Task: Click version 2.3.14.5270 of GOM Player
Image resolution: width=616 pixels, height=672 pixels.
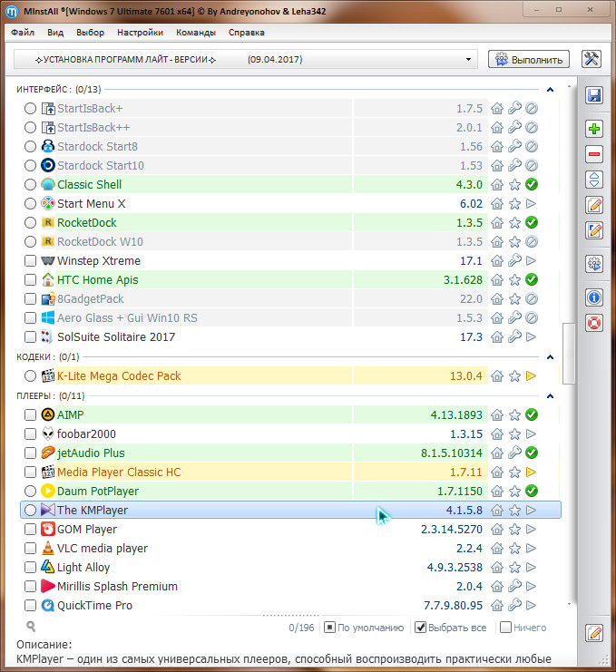Action: coord(452,530)
